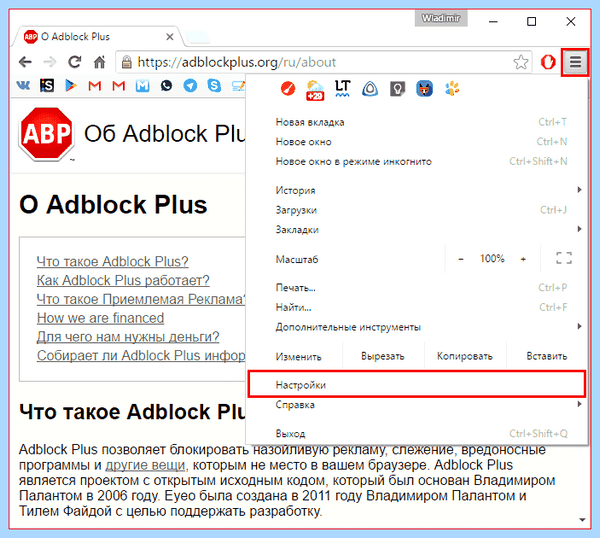Click the page scrollbar down arrow
This screenshot has height=538, width=600.
click(x=582, y=520)
